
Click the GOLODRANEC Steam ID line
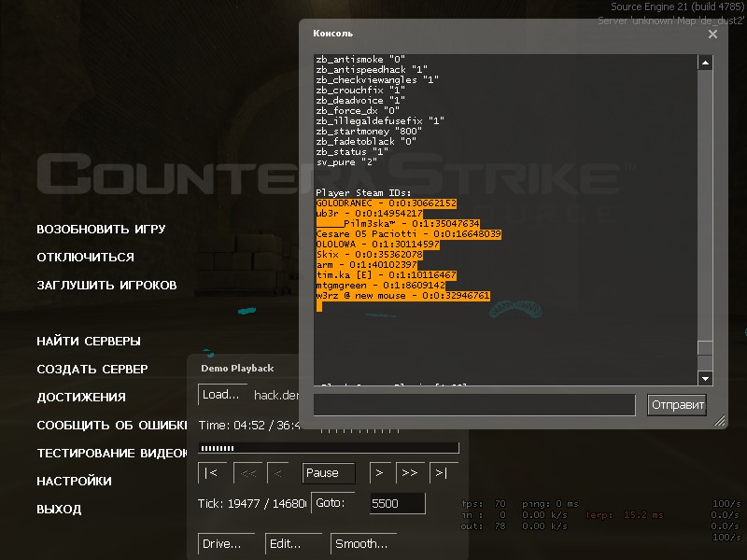pyautogui.click(x=386, y=203)
